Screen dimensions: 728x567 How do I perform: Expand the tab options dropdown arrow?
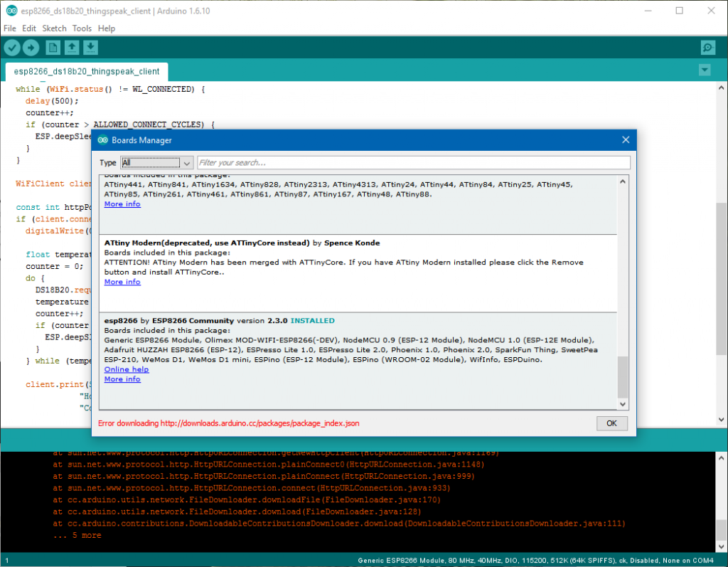tap(705, 70)
